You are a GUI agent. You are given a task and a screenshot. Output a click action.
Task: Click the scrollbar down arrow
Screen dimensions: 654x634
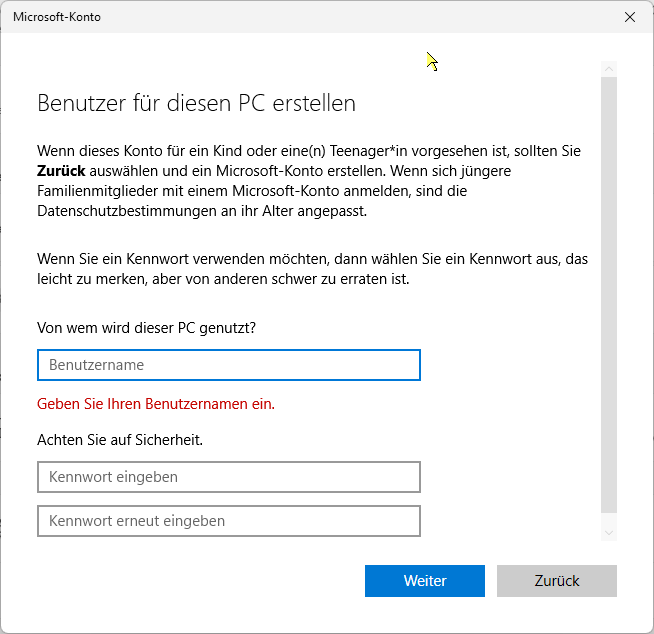pyautogui.click(x=609, y=534)
